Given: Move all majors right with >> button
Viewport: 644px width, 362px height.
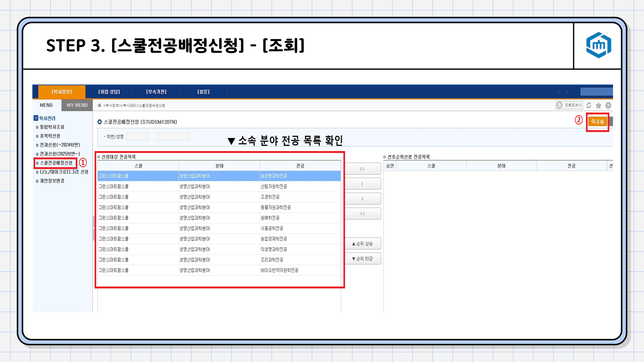Looking at the screenshot, I should click(x=362, y=169).
